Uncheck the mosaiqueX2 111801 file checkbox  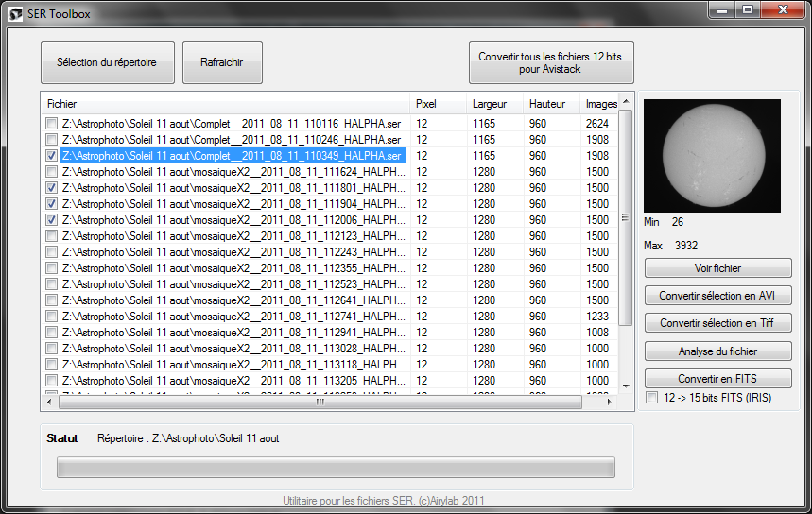pyautogui.click(x=51, y=187)
